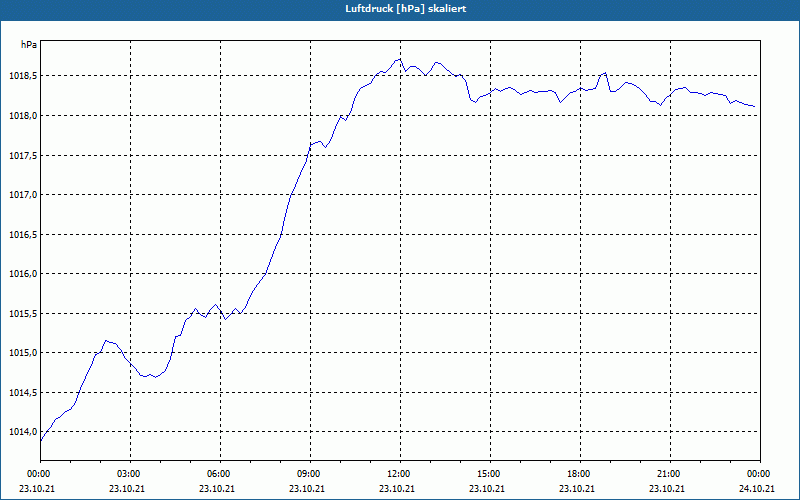
Task: Click the 21:00 time label
Action: pyautogui.click(x=670, y=474)
